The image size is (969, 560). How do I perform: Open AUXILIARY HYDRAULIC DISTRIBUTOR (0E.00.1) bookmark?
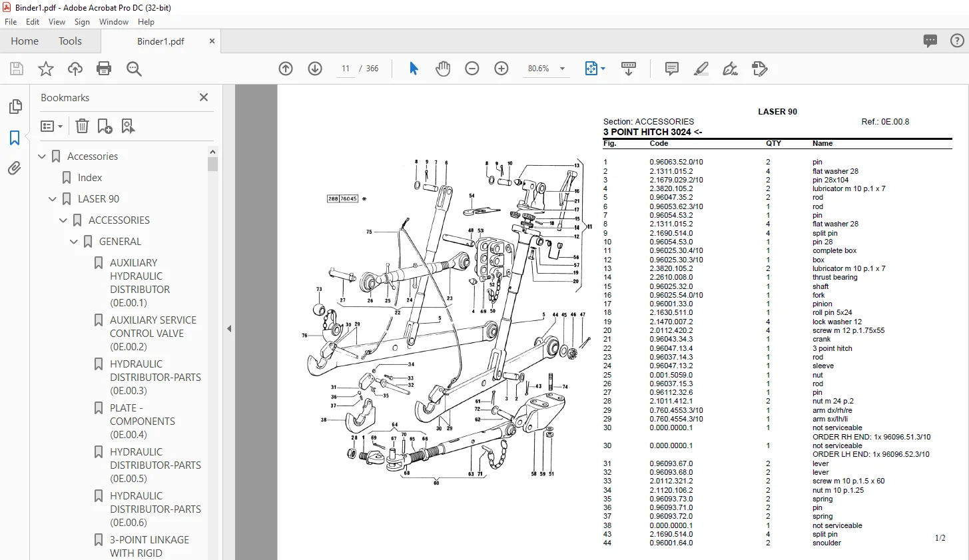click(140, 283)
